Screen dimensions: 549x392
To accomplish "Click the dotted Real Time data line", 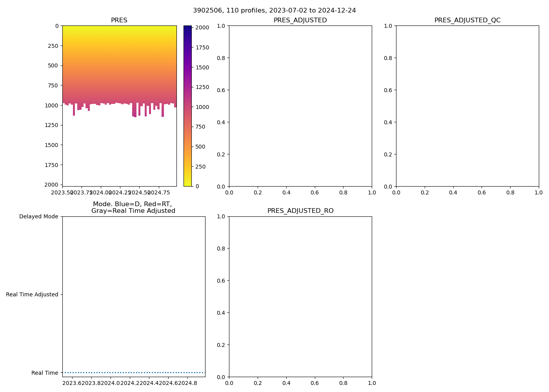I will coord(133,372).
